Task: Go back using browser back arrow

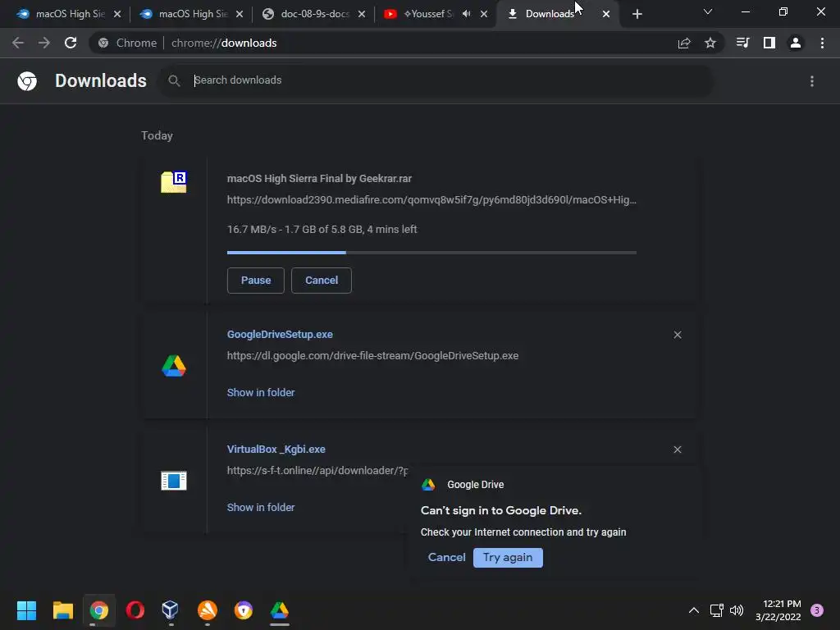Action: click(x=18, y=43)
